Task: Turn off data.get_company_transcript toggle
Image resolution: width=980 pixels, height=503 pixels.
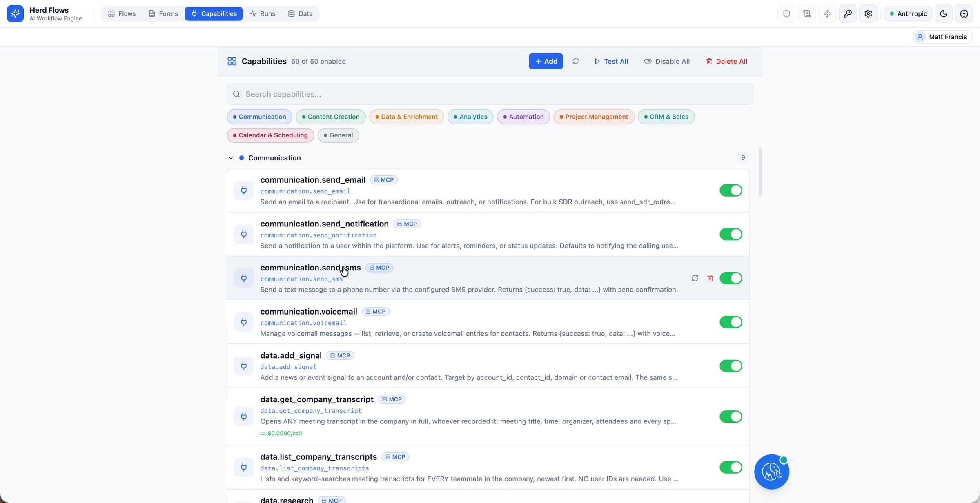Action: point(731,417)
